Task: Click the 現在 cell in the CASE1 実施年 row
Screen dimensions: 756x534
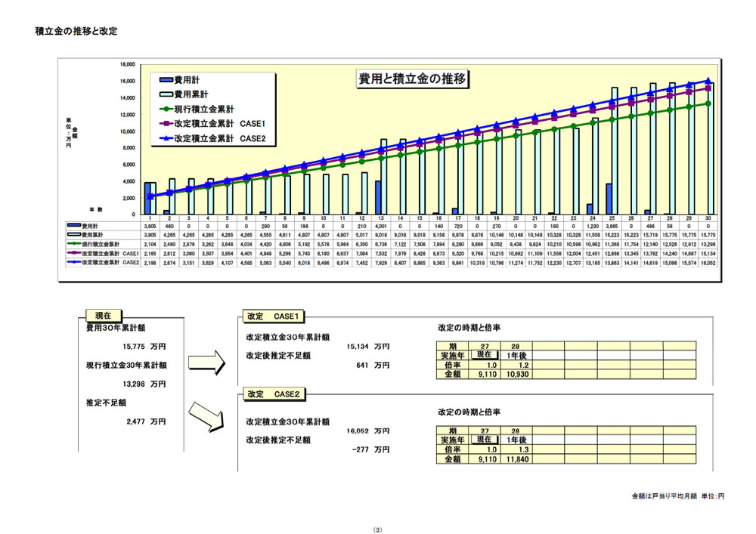Action: [x=484, y=355]
